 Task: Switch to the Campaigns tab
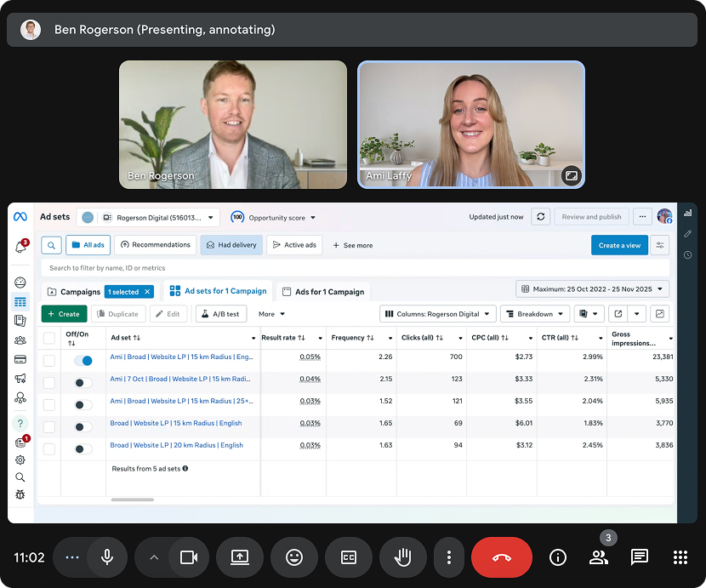click(80, 292)
